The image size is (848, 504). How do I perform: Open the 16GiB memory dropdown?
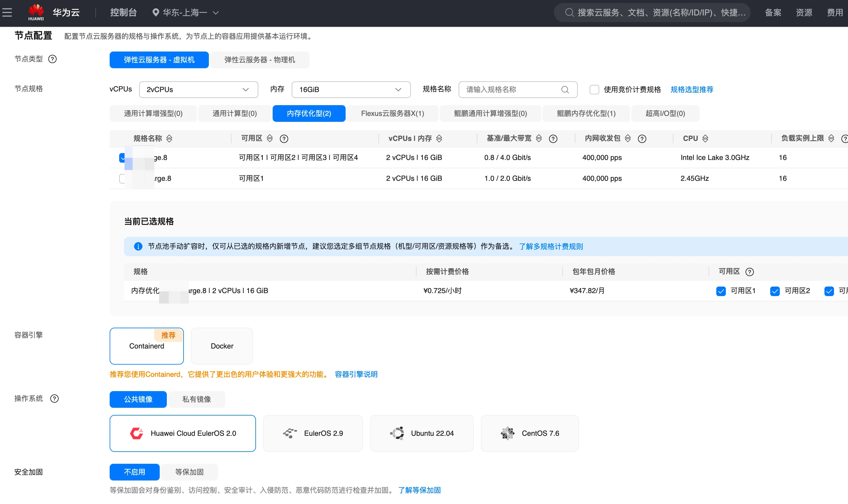tap(351, 89)
